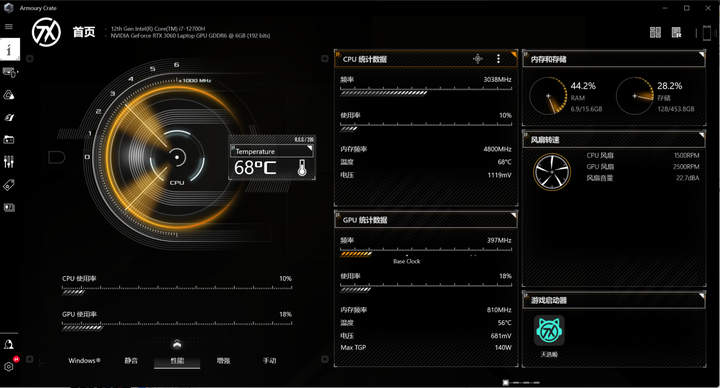Click the 风扇音量 22.7dBA row
The width and height of the screenshot is (720, 388).
click(643, 178)
